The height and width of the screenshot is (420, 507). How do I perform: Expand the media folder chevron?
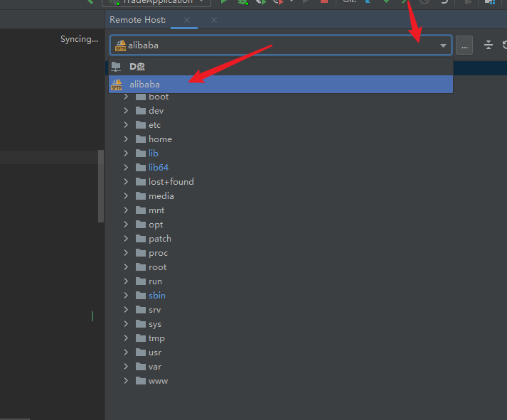[126, 195]
